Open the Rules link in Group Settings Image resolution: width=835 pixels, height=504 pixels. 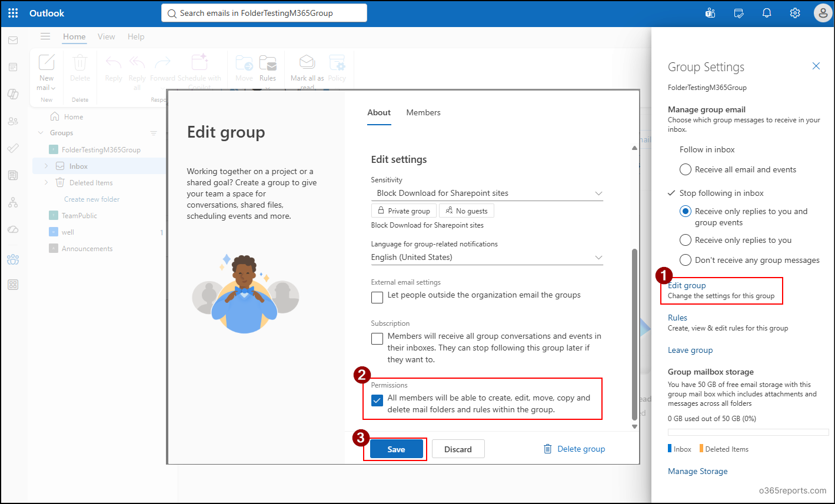click(677, 318)
